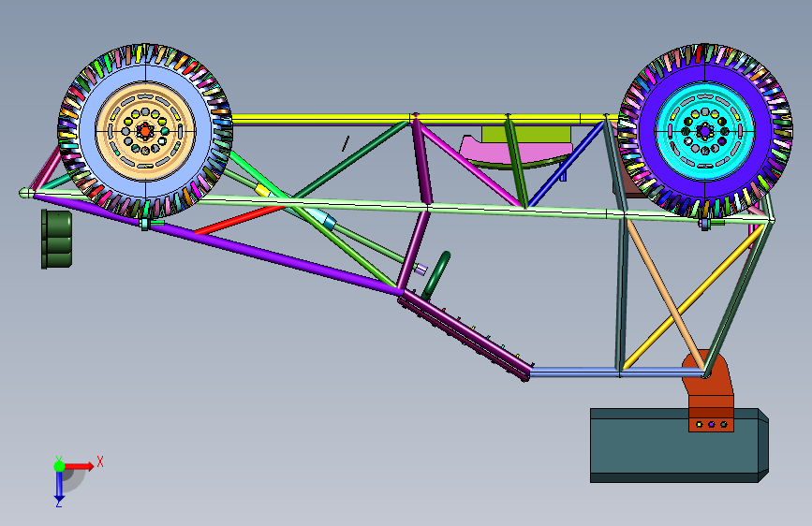
Task: Click the light blue bottom horizontal tube
Action: [616, 372]
